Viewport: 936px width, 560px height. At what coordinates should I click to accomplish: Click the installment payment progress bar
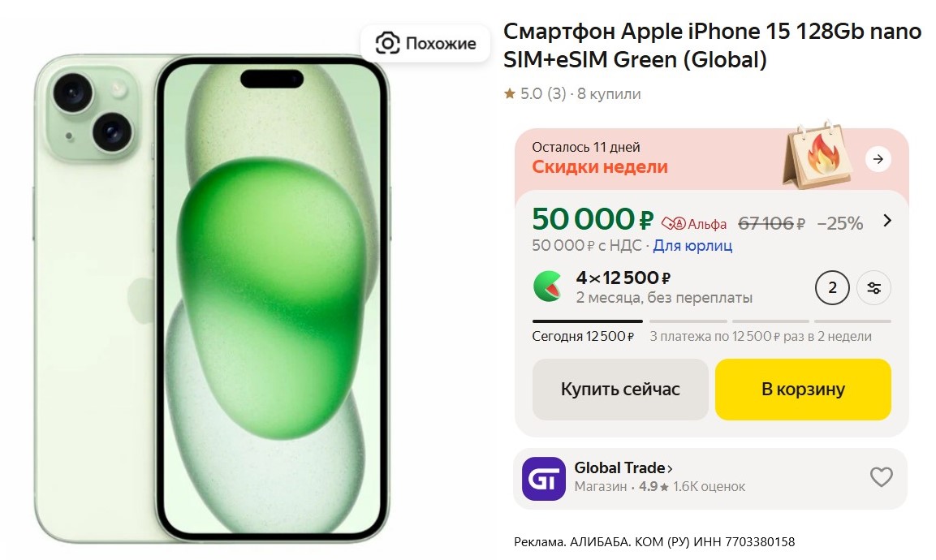[x=711, y=321]
